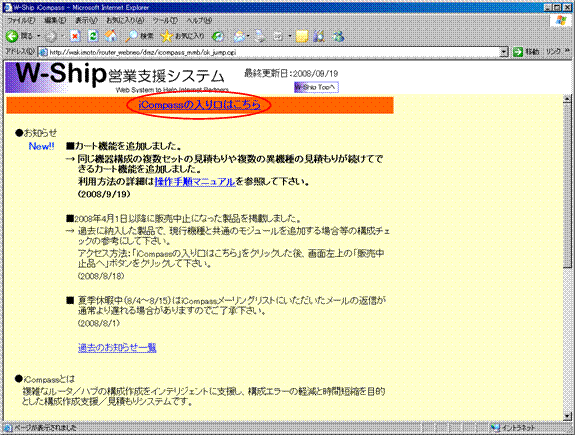This screenshot has height=436, width=576.
Task: Click the greyed Forward arrow button
Action: (x=51, y=36)
